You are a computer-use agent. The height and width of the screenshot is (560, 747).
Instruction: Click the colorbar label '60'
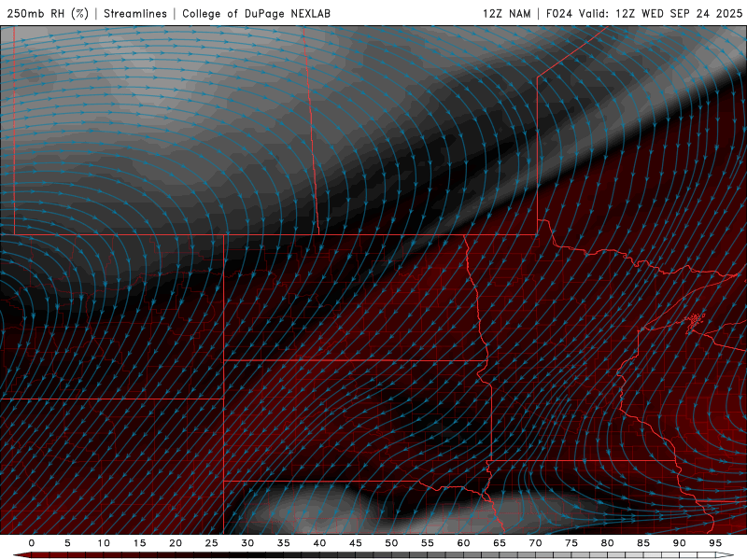coord(463,543)
